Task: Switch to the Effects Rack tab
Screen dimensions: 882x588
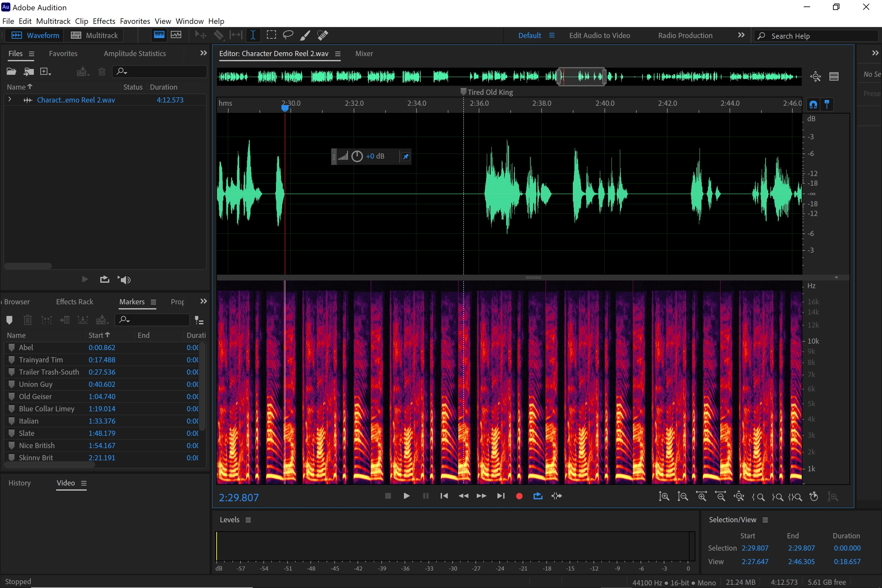Action: 74,301
